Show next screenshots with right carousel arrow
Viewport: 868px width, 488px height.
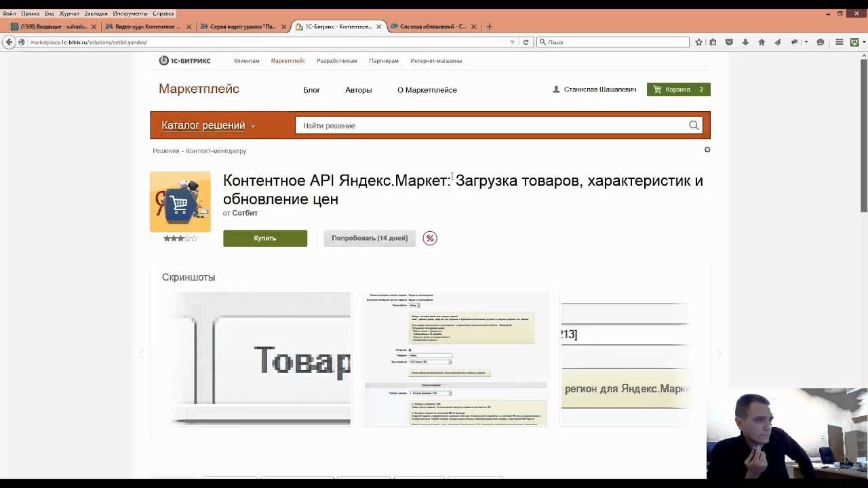pos(719,354)
